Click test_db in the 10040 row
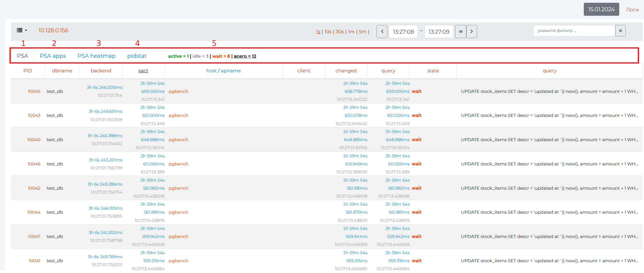The width and height of the screenshot is (644, 273). click(55, 140)
